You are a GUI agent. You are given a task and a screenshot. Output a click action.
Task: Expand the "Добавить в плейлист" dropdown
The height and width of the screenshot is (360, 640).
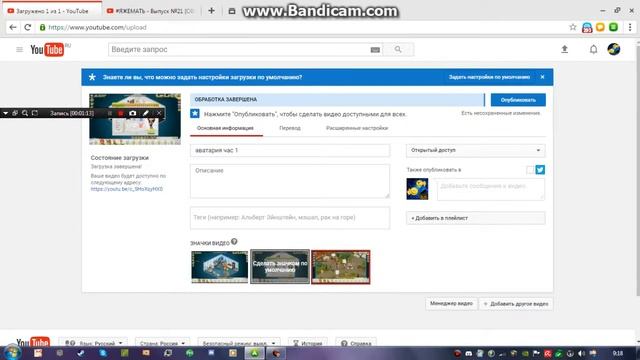(x=475, y=218)
